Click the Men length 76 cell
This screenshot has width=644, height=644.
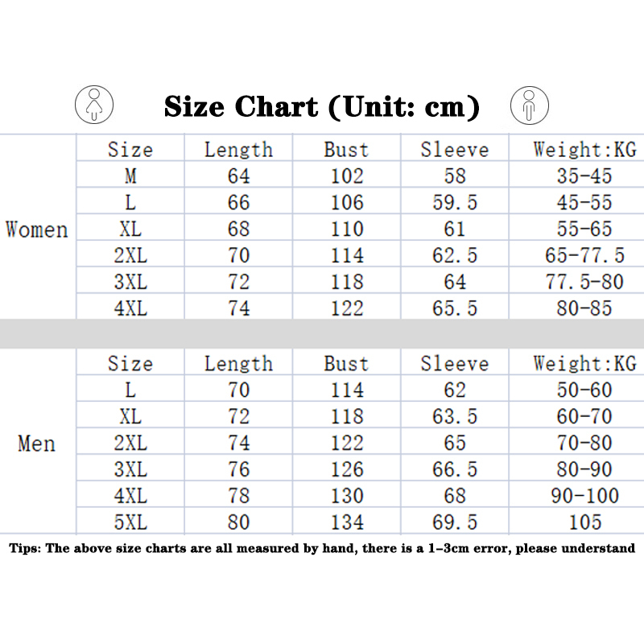point(238,469)
